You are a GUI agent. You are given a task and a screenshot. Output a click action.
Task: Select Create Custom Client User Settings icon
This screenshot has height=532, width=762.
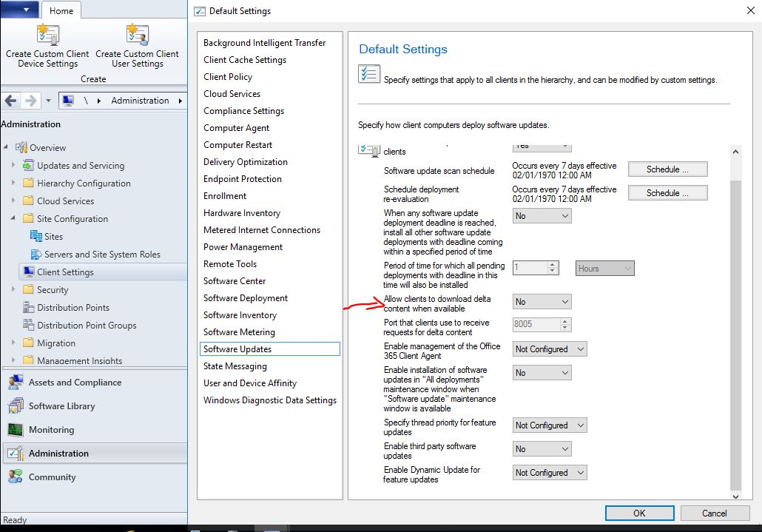[x=137, y=46]
